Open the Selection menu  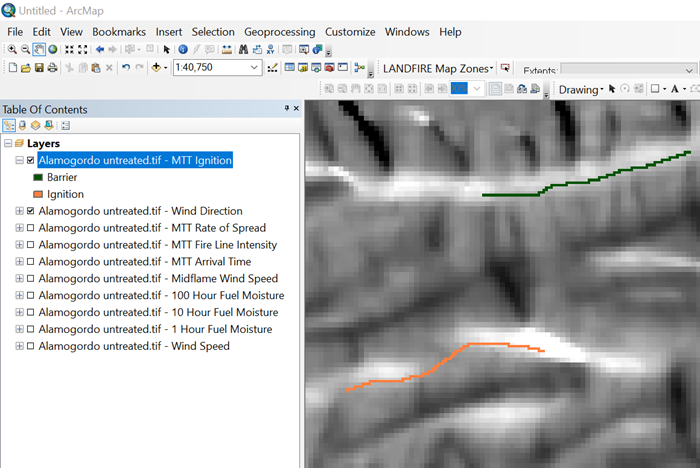(x=213, y=32)
